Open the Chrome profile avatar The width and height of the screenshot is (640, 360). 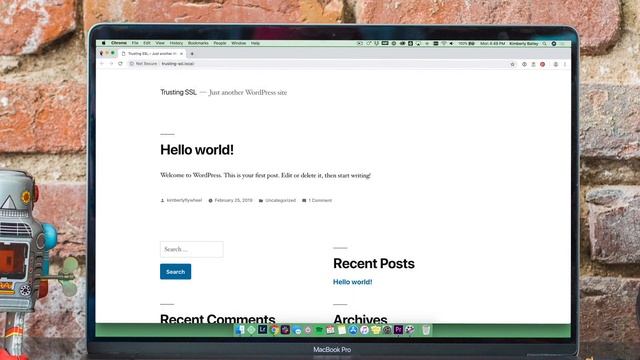(x=556, y=64)
